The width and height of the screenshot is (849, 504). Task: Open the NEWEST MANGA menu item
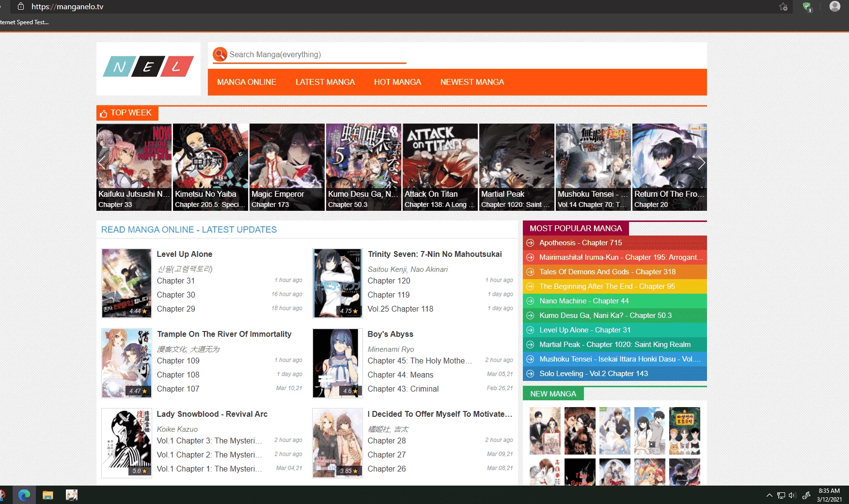(472, 82)
